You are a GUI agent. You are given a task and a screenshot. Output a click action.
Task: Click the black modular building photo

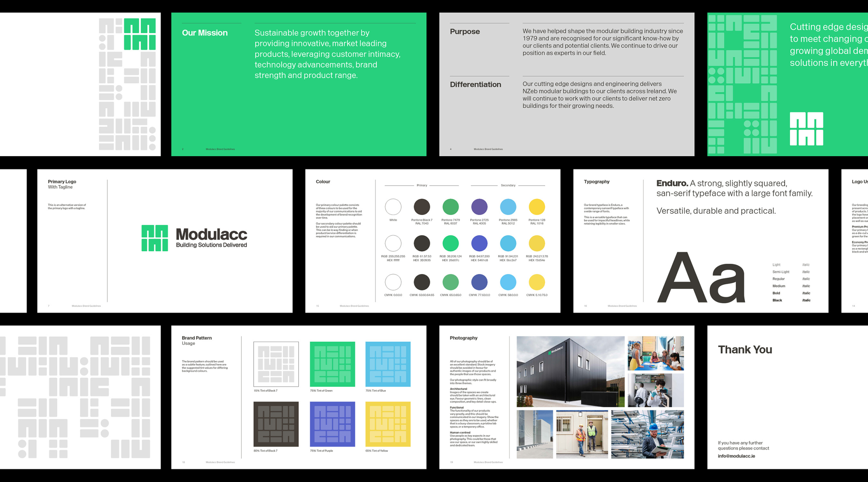pos(571,372)
